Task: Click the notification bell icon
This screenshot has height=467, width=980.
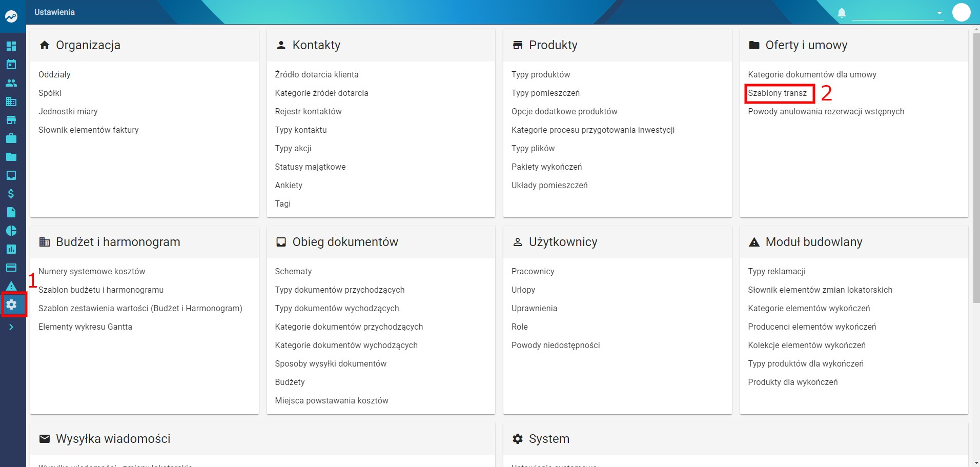Action: click(x=842, y=12)
